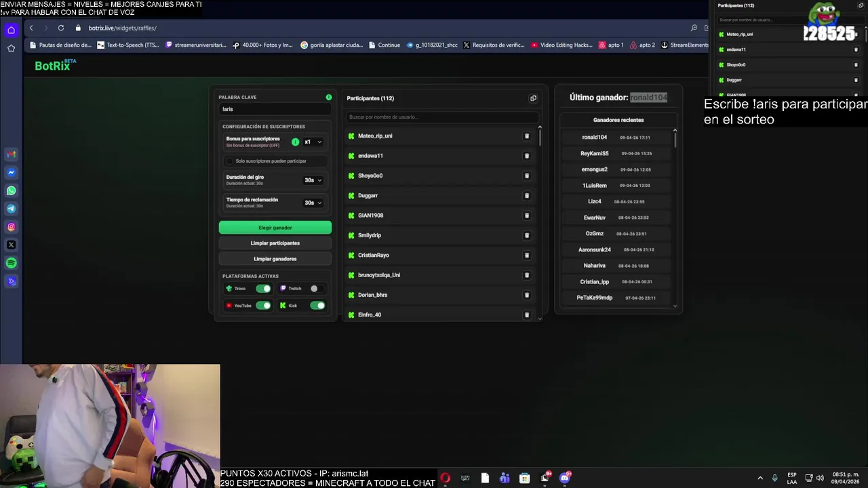The height and width of the screenshot is (488, 868).
Task: Click the Opera browser taskbar icon
Action: [x=445, y=478]
